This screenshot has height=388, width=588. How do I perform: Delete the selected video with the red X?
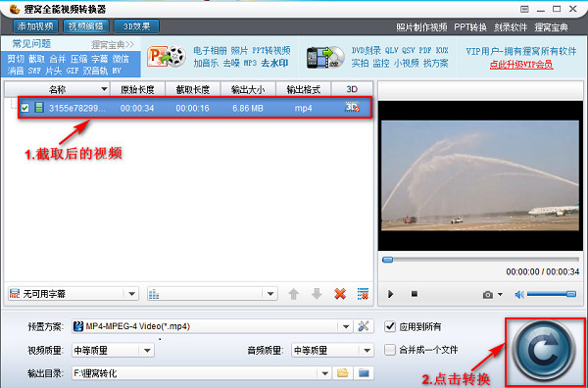[x=340, y=294]
